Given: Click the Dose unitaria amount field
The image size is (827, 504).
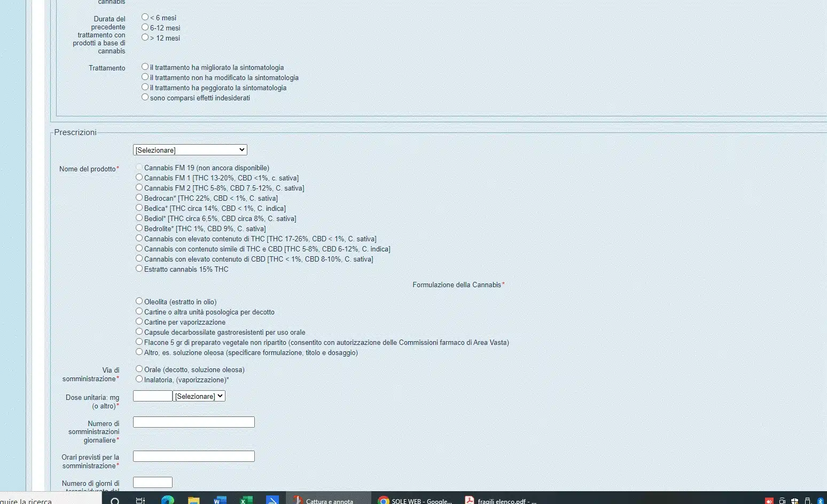Looking at the screenshot, I should pos(153,396).
